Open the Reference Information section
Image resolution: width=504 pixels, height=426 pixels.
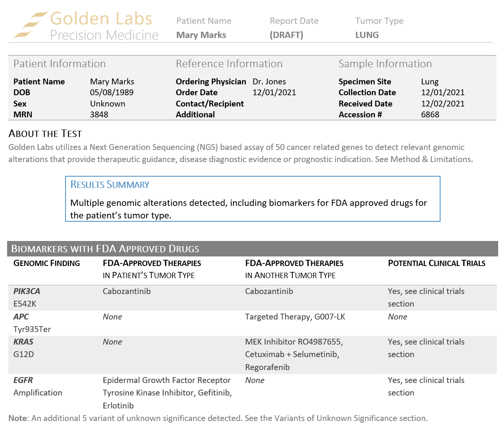click(x=229, y=63)
